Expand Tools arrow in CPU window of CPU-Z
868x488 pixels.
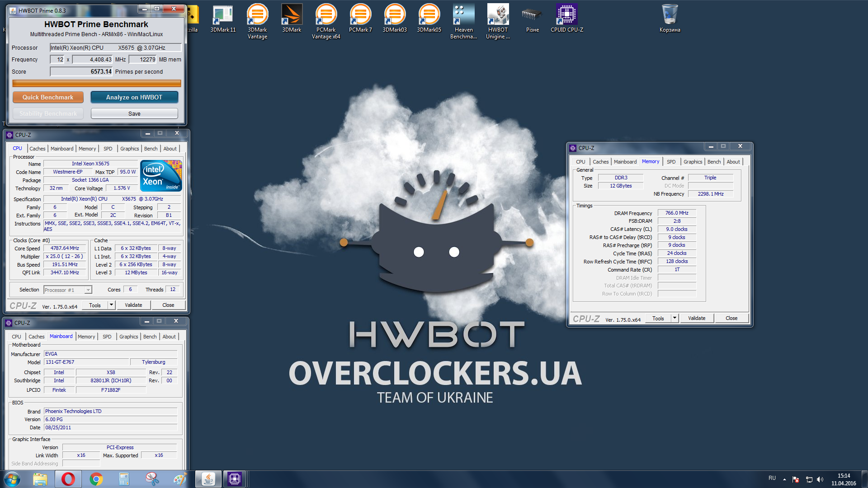(x=111, y=305)
